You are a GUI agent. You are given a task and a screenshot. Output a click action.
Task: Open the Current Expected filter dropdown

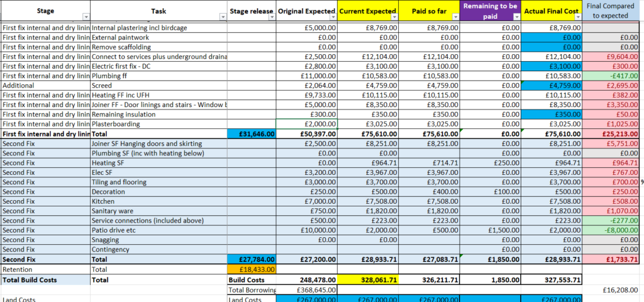pyautogui.click(x=394, y=18)
